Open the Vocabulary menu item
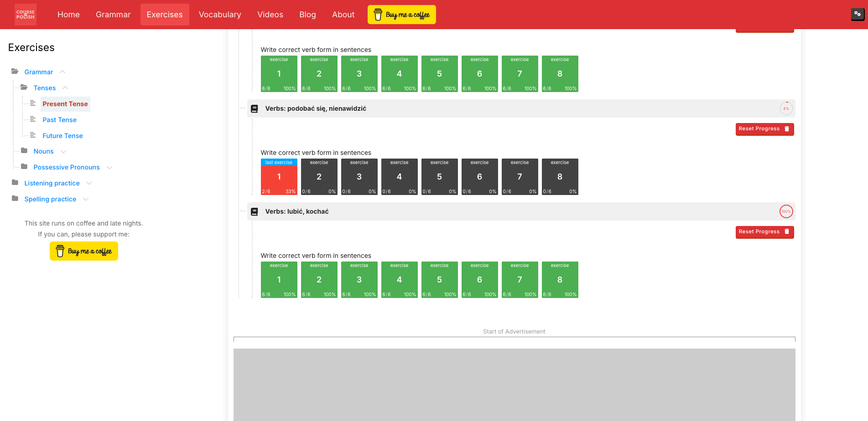The width and height of the screenshot is (868, 421). pos(220,15)
